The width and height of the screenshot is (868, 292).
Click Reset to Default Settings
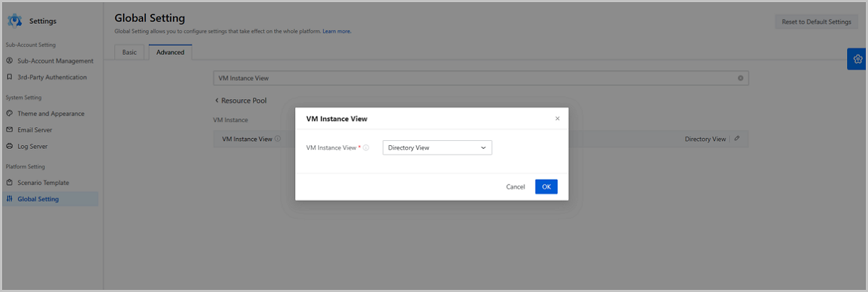tap(816, 22)
